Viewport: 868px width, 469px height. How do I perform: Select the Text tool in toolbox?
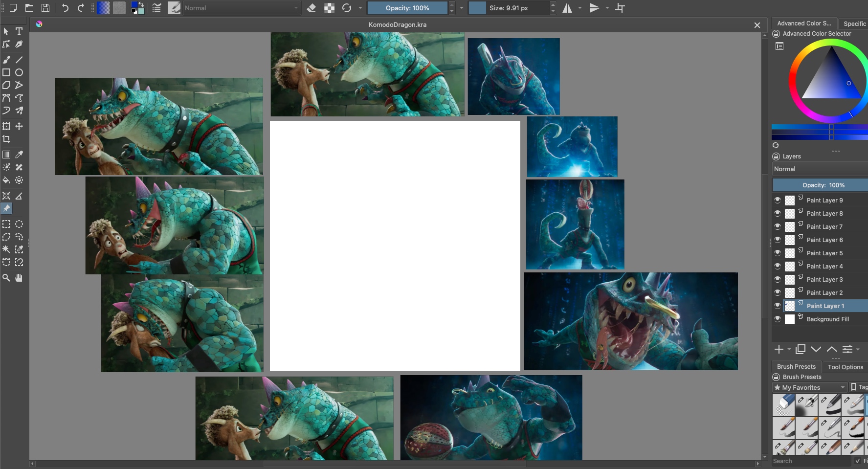coord(19,31)
